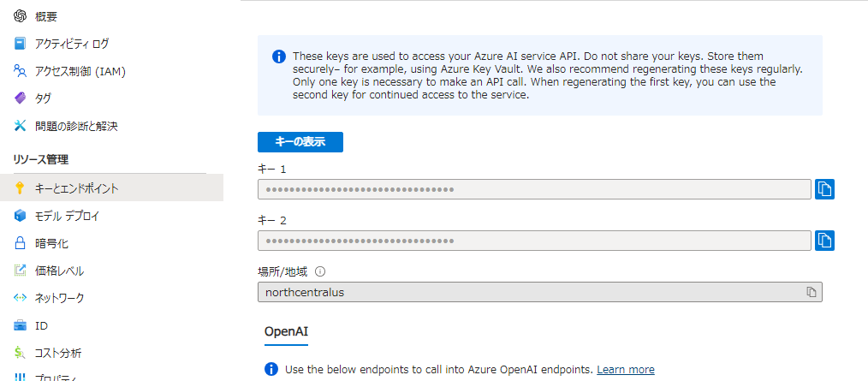The height and width of the screenshot is (381, 868).
Task: Click inside the キー 1 field
Action: 534,189
